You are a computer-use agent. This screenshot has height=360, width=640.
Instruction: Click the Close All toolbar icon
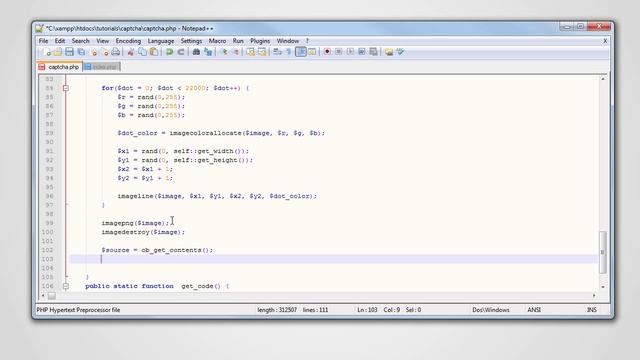105,52
